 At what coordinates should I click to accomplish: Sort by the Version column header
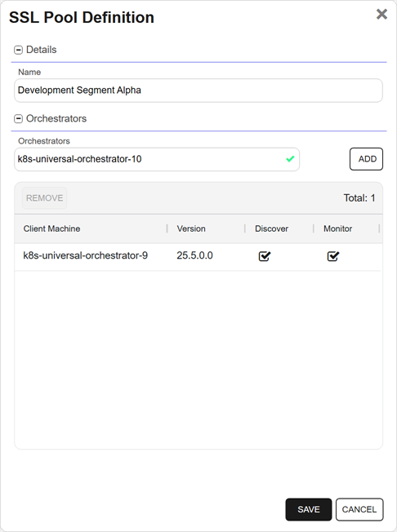[191, 228]
